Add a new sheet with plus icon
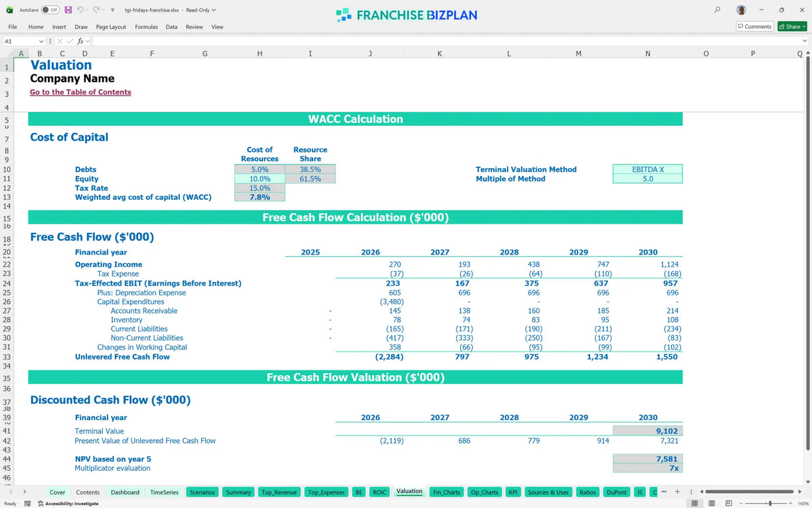This screenshot has width=812, height=508. click(677, 492)
